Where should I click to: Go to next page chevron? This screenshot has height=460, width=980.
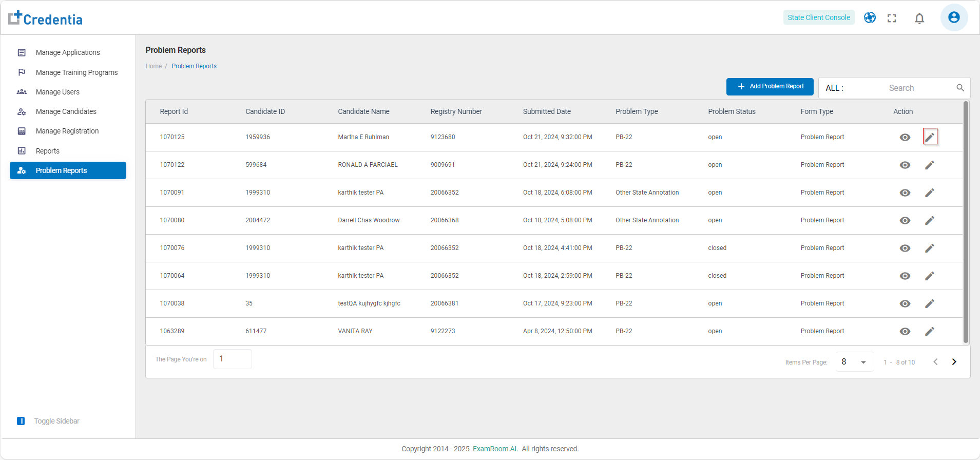coord(954,362)
